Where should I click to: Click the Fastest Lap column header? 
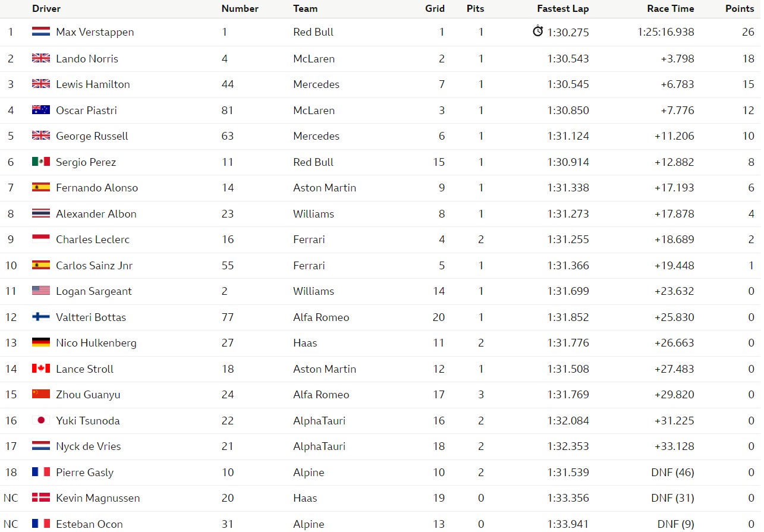563,8
